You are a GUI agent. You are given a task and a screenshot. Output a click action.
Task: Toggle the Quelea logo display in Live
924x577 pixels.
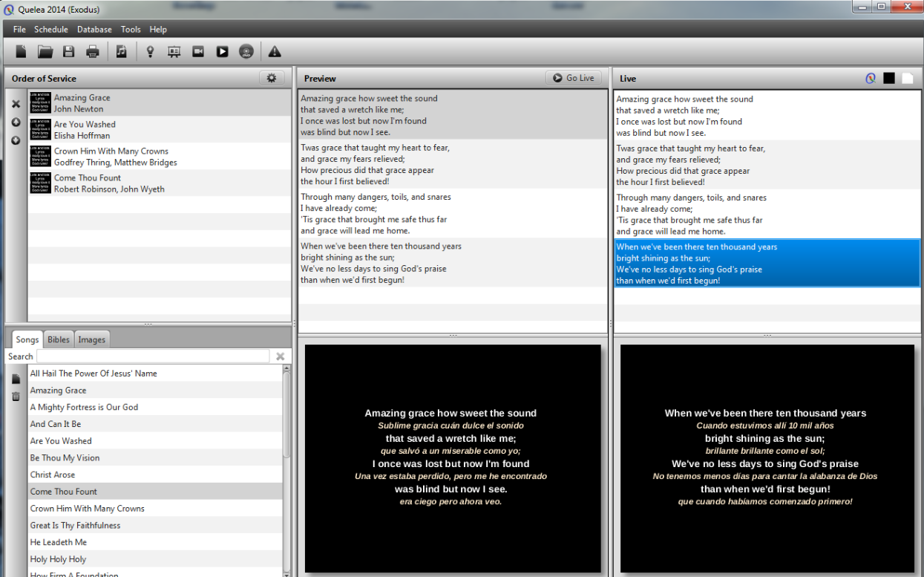pos(871,78)
